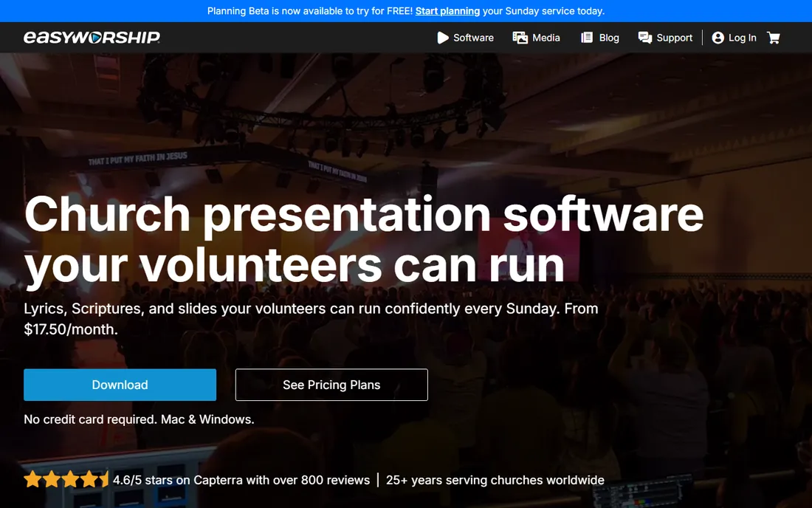Viewport: 812px width, 508px height.
Task: Click '4.6/5 stars on Capterra with over 800 reviews'
Action: pyautogui.click(x=241, y=480)
